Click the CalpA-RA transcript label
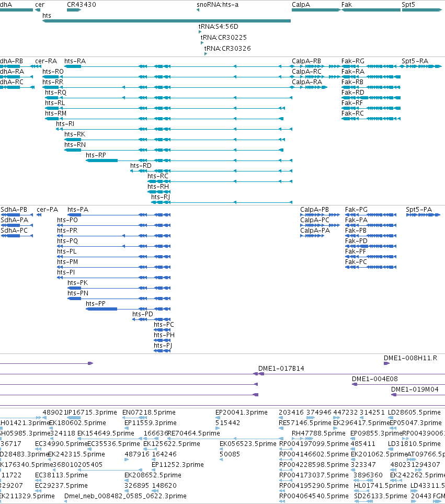 pos(307,82)
